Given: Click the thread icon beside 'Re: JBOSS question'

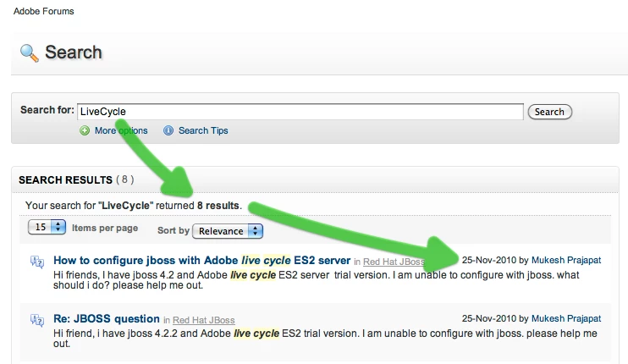Looking at the screenshot, I should point(37,320).
